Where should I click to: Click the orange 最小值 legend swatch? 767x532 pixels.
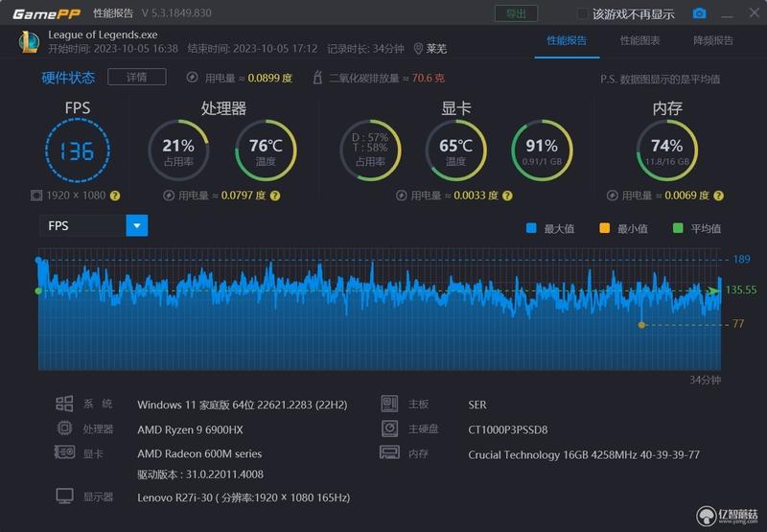(605, 228)
